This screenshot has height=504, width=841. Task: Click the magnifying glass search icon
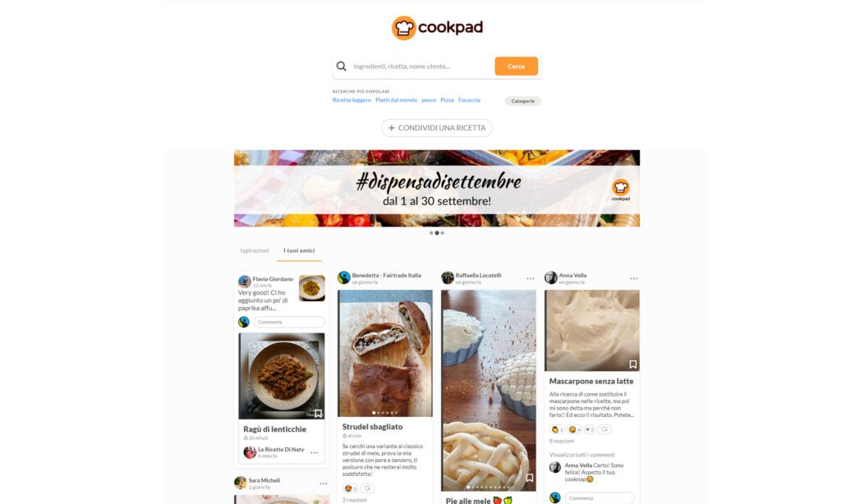[x=341, y=66]
